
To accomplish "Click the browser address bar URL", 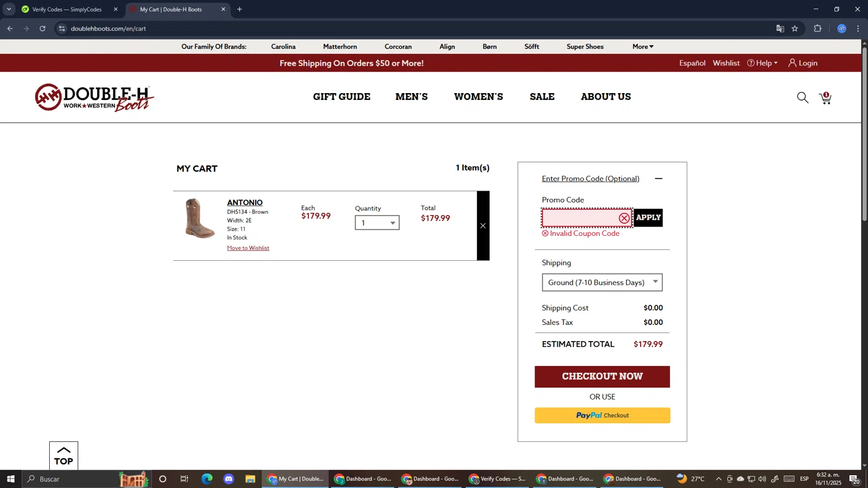I will [x=108, y=28].
